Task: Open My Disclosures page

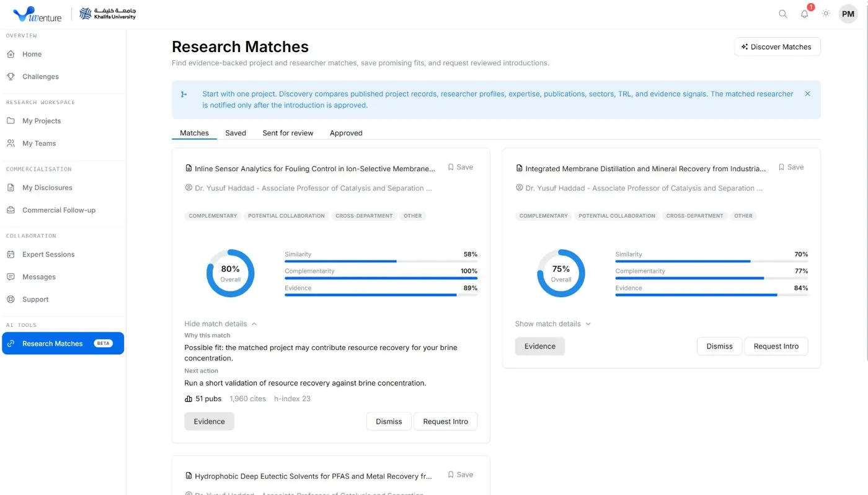Action: point(63,187)
